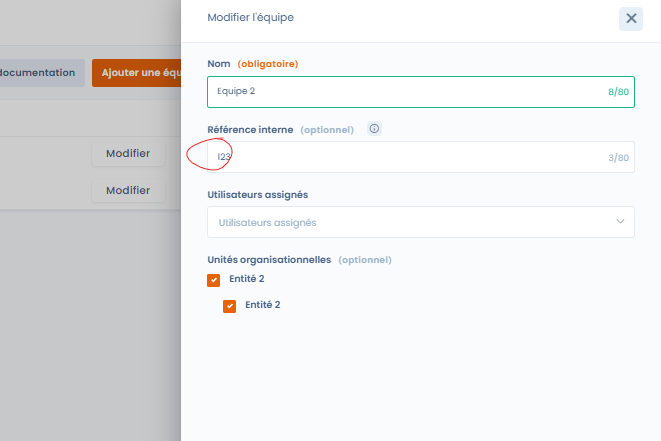Expand the Utilisateurs assignés chevron arrow

pos(620,222)
